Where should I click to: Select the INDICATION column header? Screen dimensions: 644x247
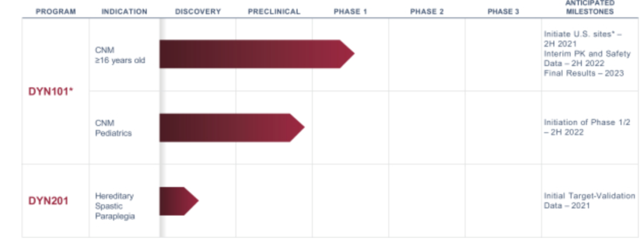pyautogui.click(x=124, y=12)
